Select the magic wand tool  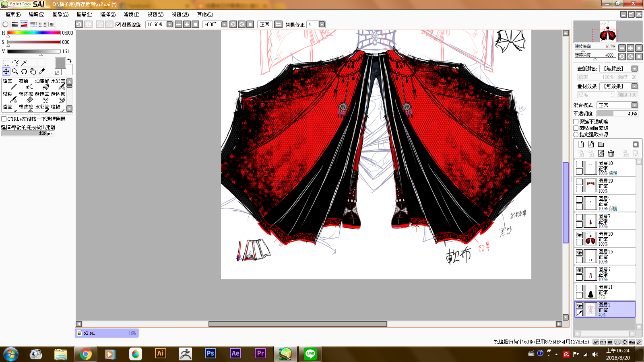pyautogui.click(x=24, y=62)
